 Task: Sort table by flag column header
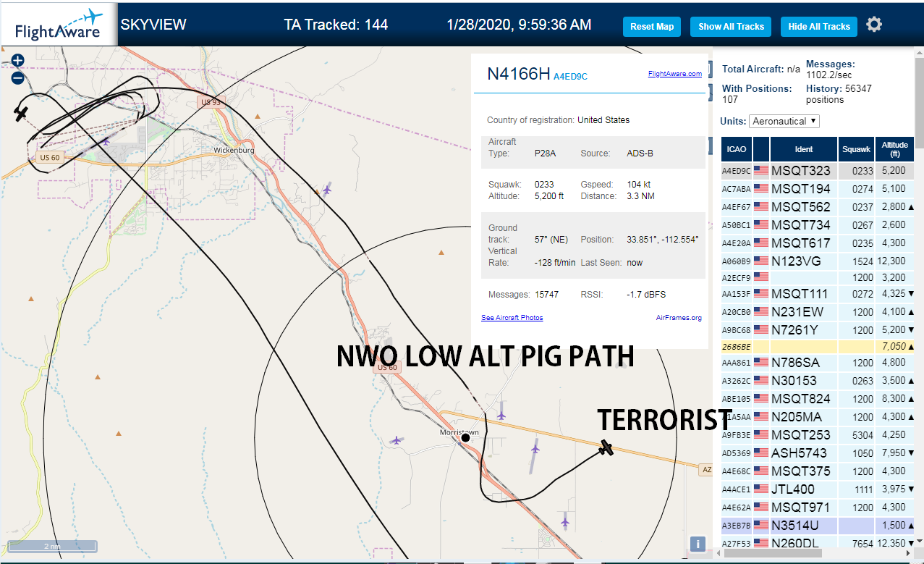click(761, 149)
